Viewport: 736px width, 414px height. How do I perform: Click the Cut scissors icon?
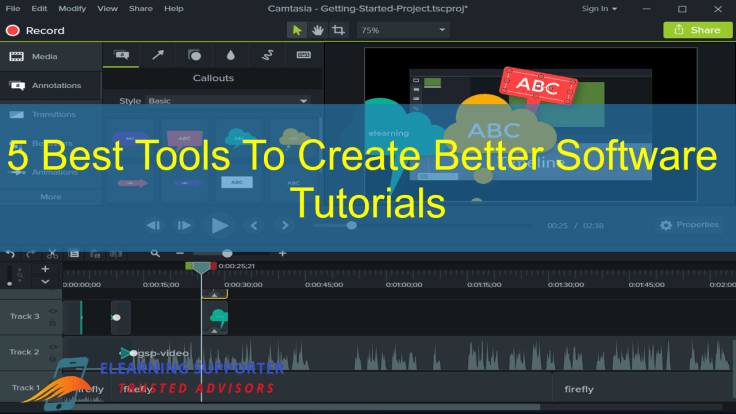coord(52,254)
